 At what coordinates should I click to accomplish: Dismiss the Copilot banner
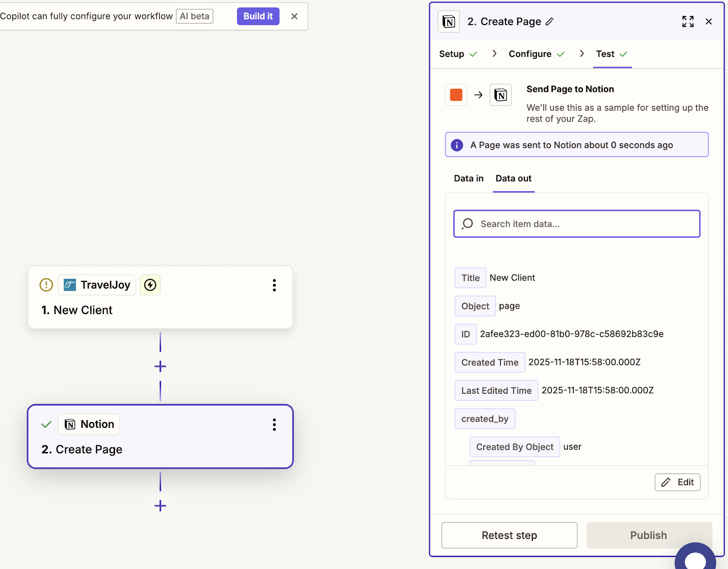tap(294, 16)
